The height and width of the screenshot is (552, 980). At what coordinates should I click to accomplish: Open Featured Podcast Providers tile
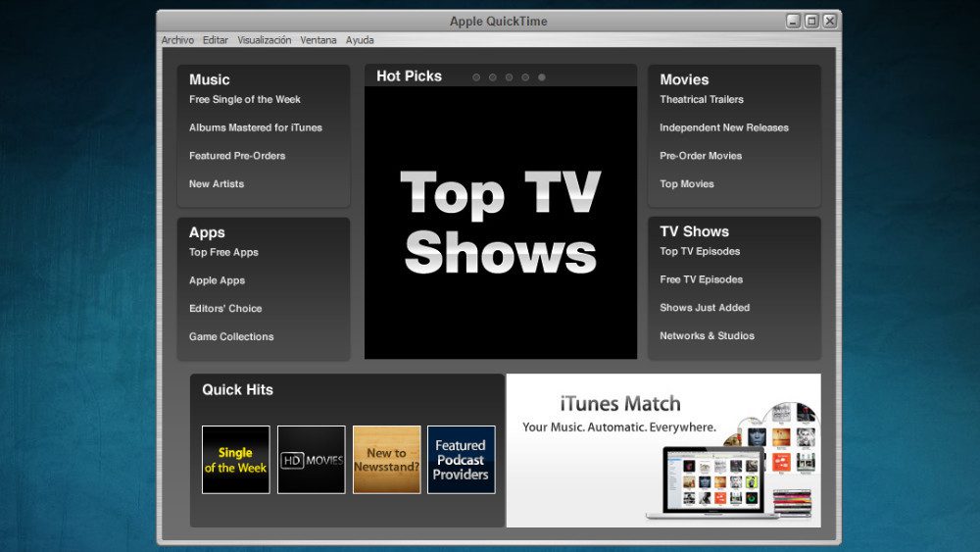click(461, 460)
